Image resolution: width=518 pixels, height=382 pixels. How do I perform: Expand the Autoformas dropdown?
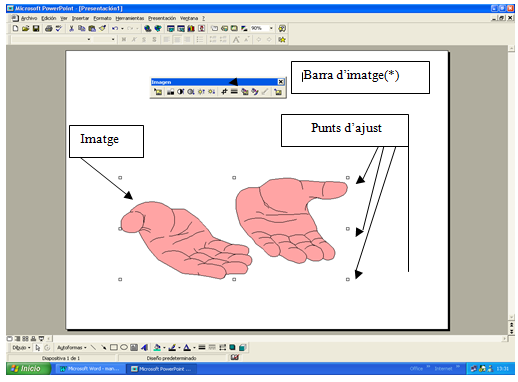(72, 348)
